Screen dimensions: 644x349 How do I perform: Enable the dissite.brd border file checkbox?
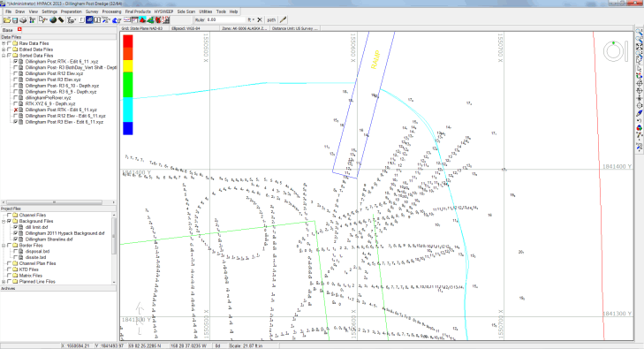point(16,257)
